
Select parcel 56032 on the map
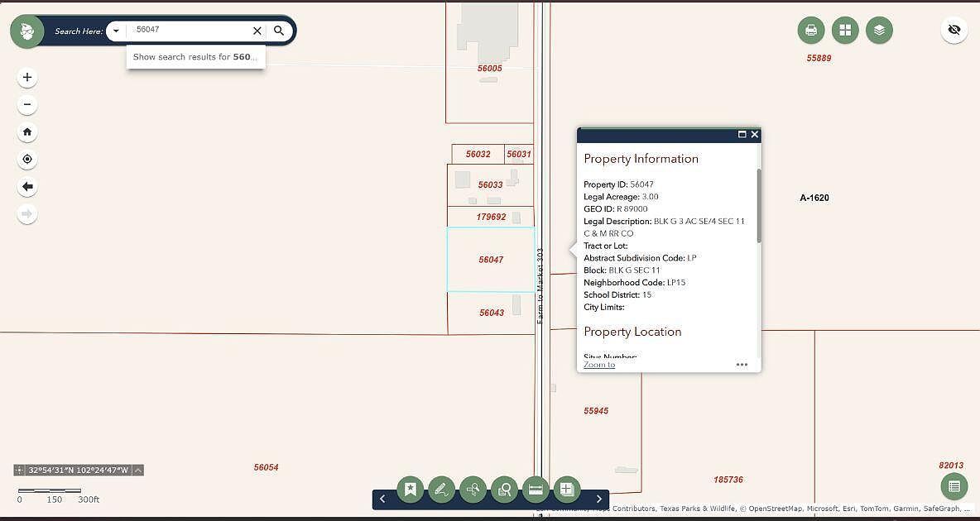478,154
